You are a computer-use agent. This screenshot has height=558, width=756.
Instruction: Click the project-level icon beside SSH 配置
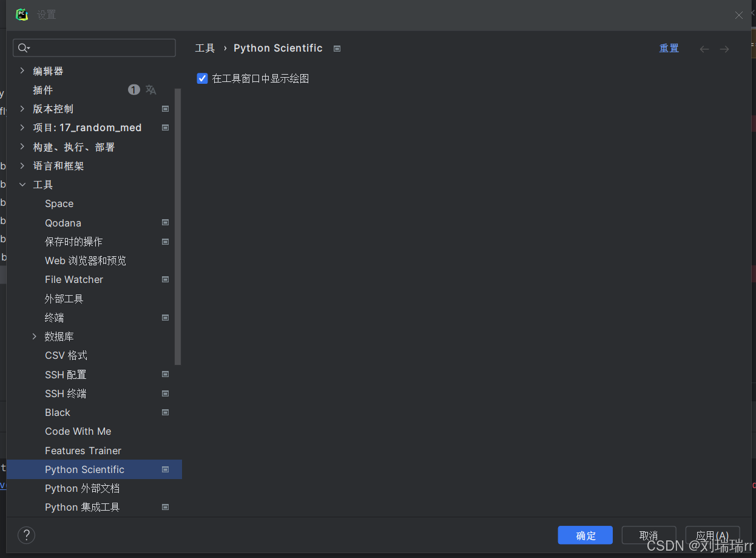[165, 375]
